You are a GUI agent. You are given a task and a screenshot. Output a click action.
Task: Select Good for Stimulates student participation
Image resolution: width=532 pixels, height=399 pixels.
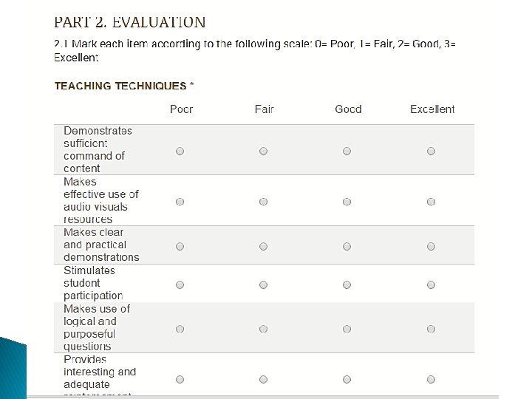347,284
